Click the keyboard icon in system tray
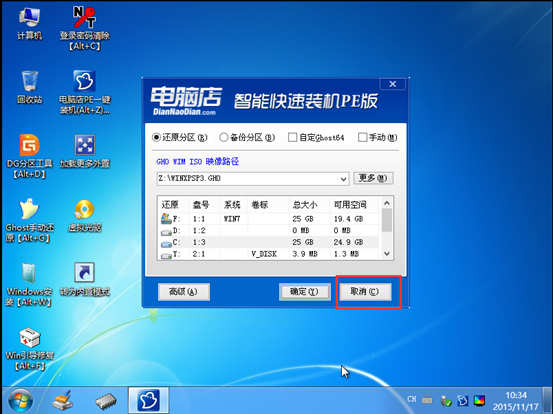The height and width of the screenshot is (414, 553). (x=427, y=400)
